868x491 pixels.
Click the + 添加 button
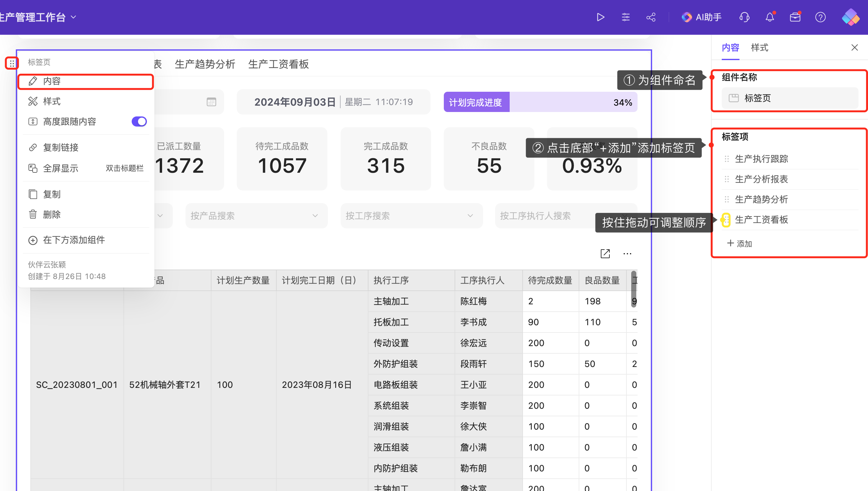[x=739, y=244]
